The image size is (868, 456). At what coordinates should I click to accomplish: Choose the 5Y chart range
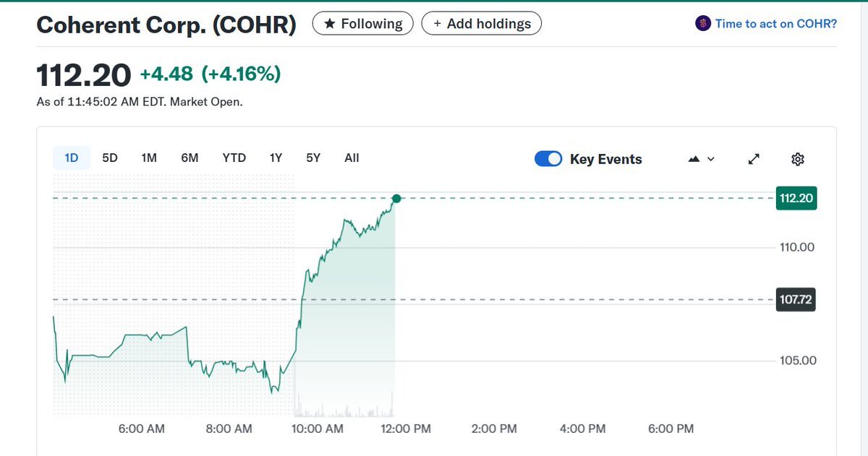[313, 158]
